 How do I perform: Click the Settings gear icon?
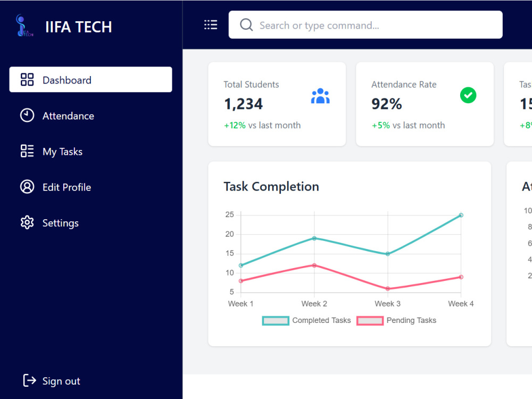pos(27,222)
